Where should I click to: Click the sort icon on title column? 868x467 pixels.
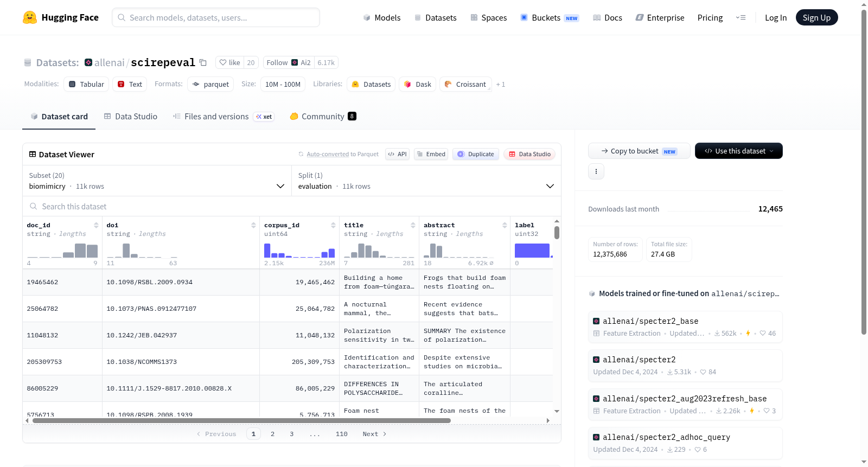(413, 225)
